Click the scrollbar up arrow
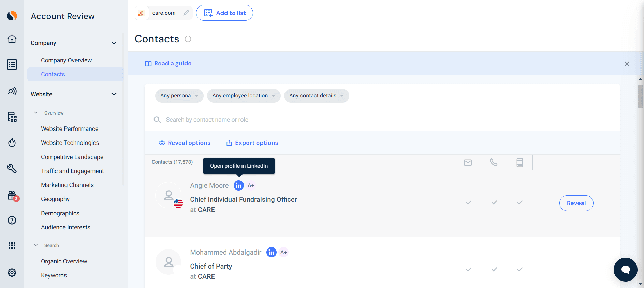 641,79
